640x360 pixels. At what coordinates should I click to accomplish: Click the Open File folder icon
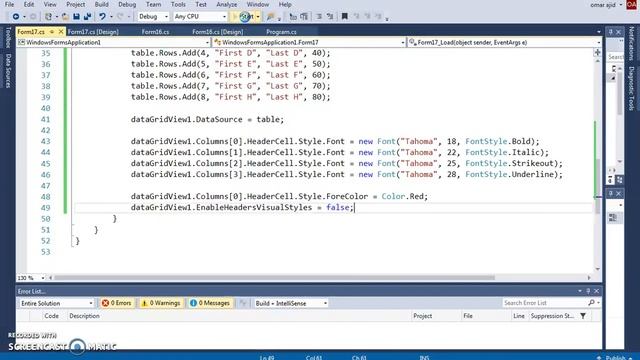tap(65, 16)
